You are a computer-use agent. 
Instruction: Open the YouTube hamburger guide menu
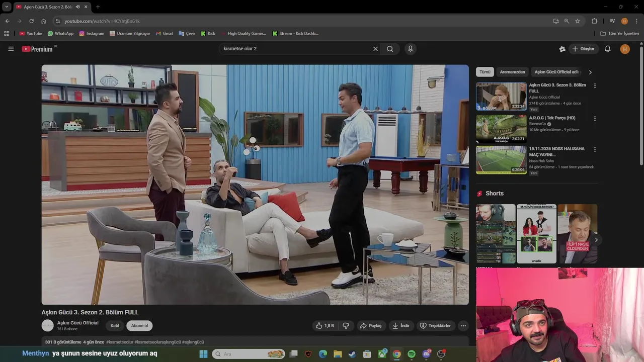(x=11, y=49)
